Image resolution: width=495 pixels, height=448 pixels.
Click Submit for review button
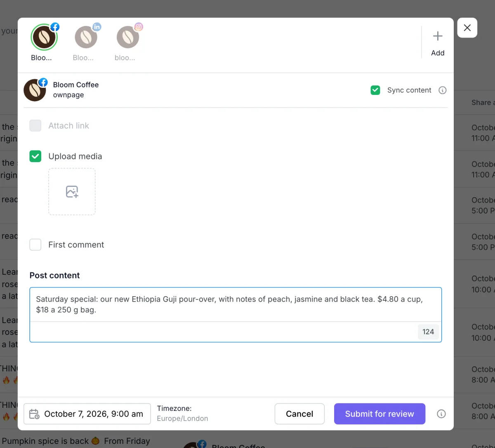pyautogui.click(x=379, y=414)
